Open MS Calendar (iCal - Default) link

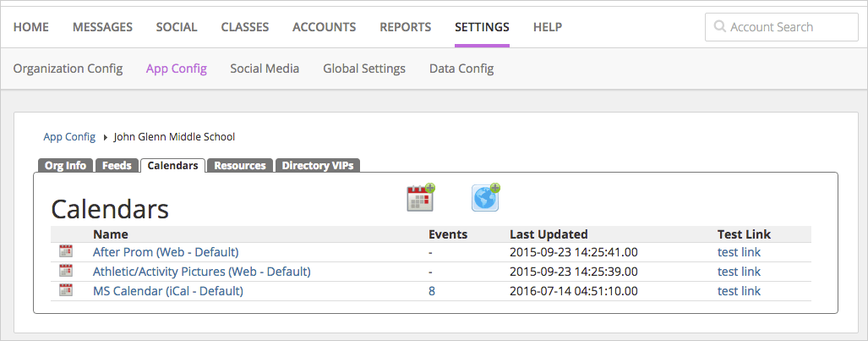[x=167, y=291]
